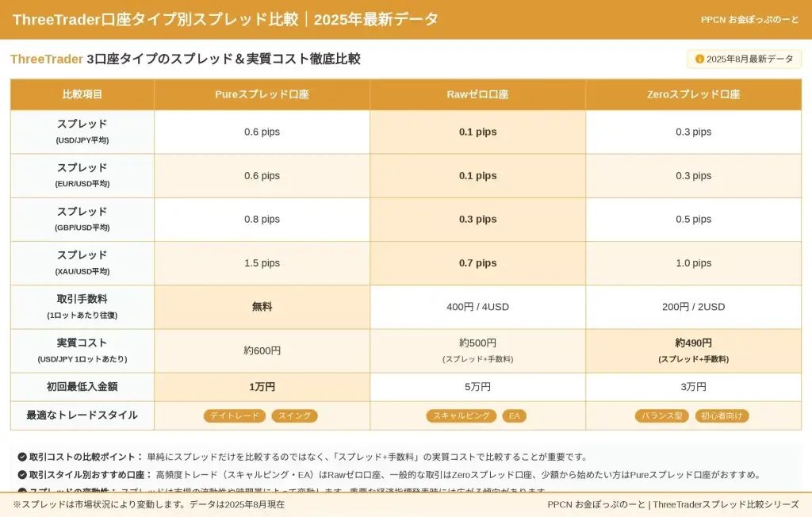
Task: Click the 1万円 minimum deposit cell
Action: (262, 387)
